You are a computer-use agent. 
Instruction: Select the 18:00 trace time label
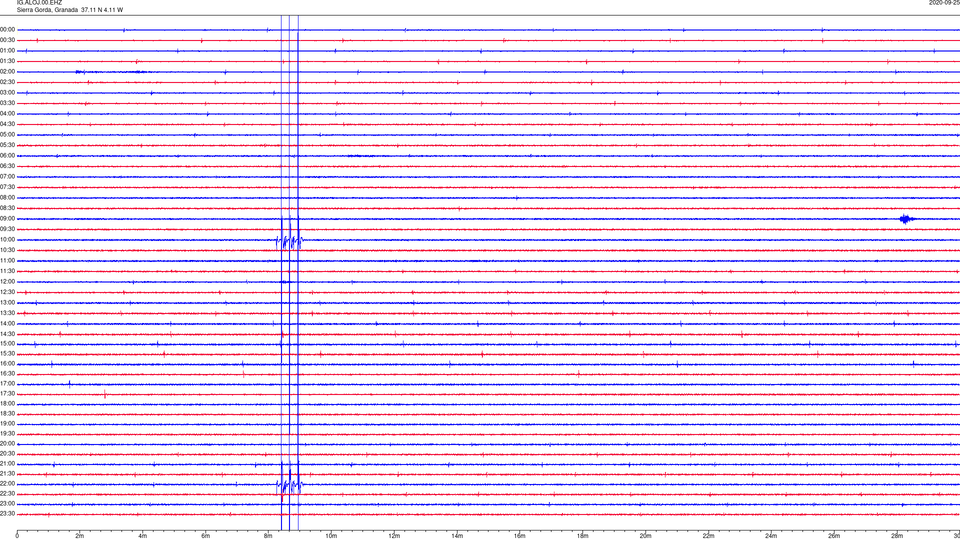(x=8, y=404)
